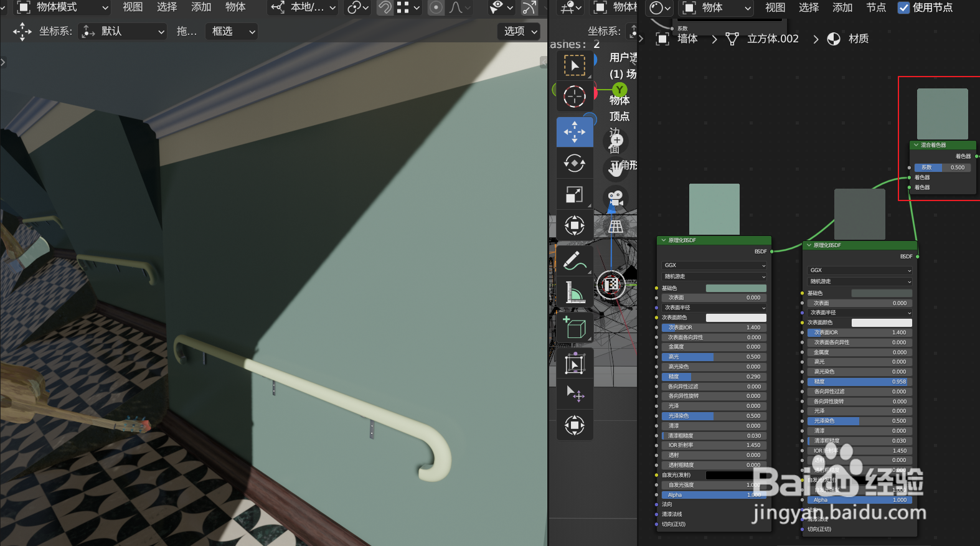Open the 框选 drag mode dropdown
980x546 pixels.
click(231, 31)
